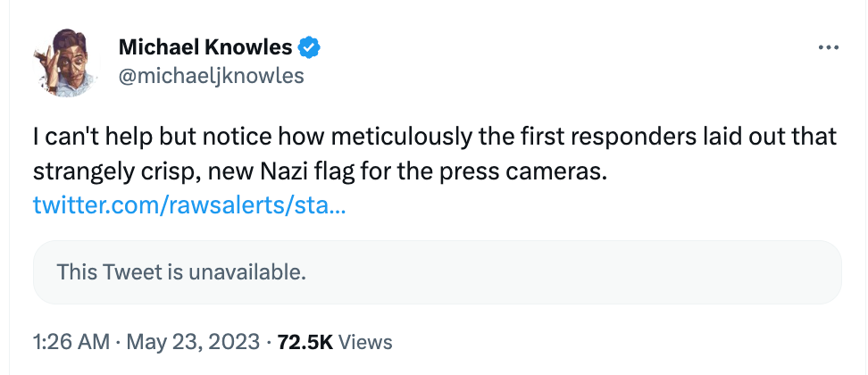The image size is (868, 375).
Task: Click the Michael Knowles display name
Action: click(205, 46)
